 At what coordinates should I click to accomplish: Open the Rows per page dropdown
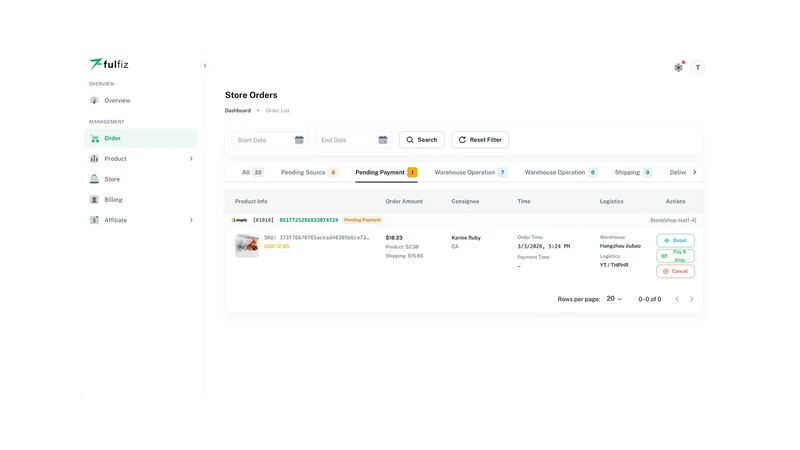[614, 298]
